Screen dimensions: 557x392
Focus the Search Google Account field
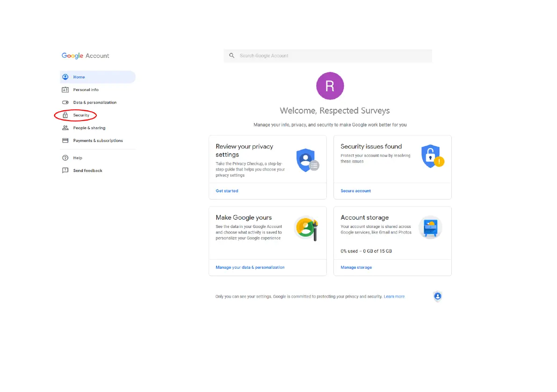coord(328,56)
